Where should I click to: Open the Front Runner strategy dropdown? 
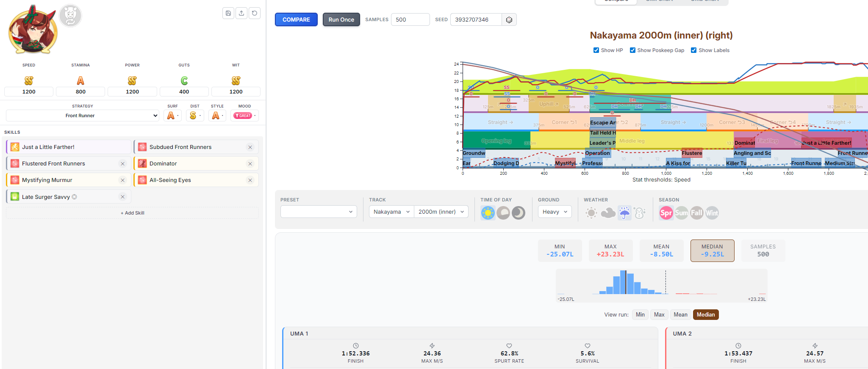[83, 116]
